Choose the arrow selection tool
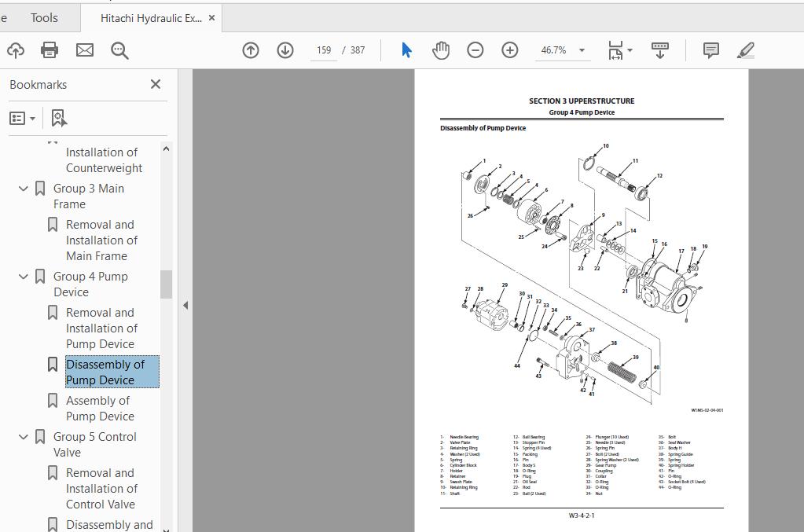 (406, 50)
